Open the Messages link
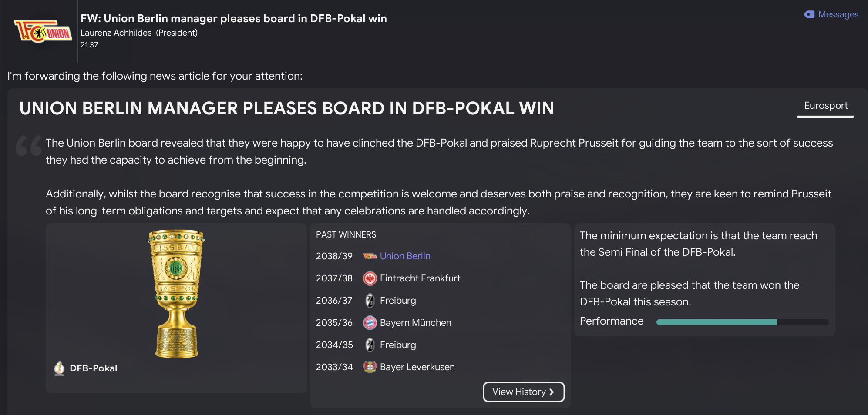Image resolution: width=868 pixels, height=415 pixels. pos(838,14)
